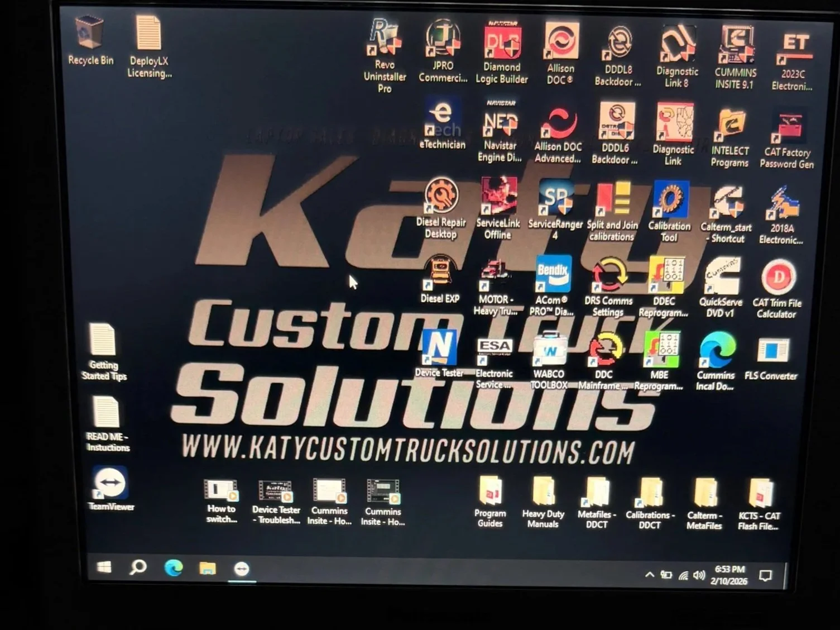840x630 pixels.
Task: Open battery status tray icon
Action: pyautogui.click(x=666, y=575)
